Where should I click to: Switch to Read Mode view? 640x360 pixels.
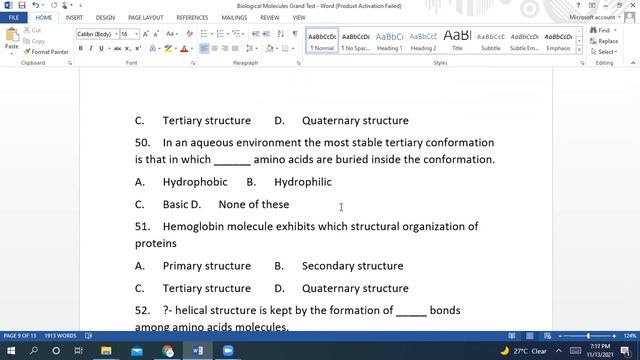(511, 336)
